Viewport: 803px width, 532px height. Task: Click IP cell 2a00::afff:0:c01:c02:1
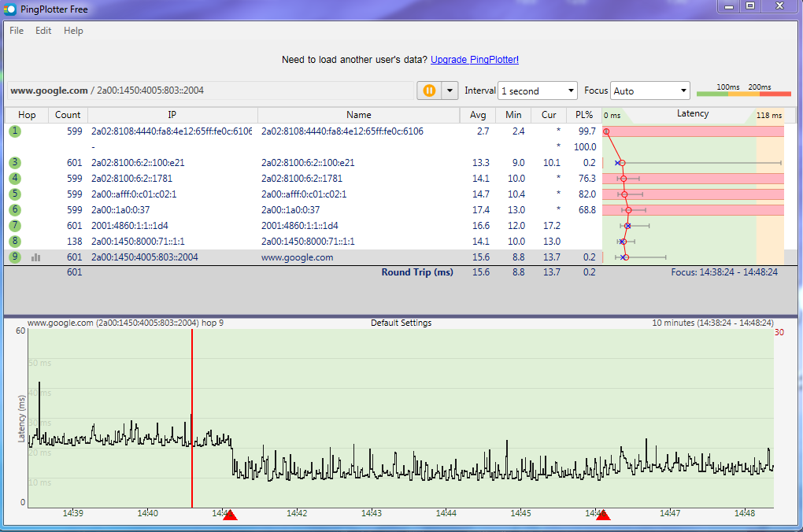[x=134, y=194]
